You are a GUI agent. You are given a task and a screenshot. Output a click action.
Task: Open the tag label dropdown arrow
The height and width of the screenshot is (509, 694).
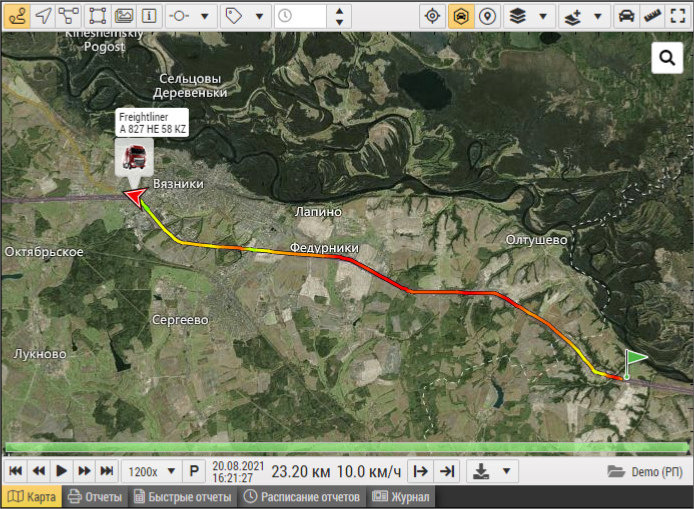click(x=259, y=16)
